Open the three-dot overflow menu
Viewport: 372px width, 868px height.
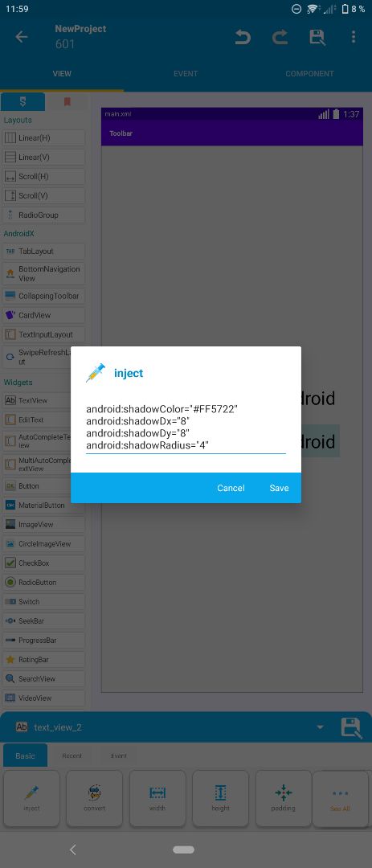354,37
